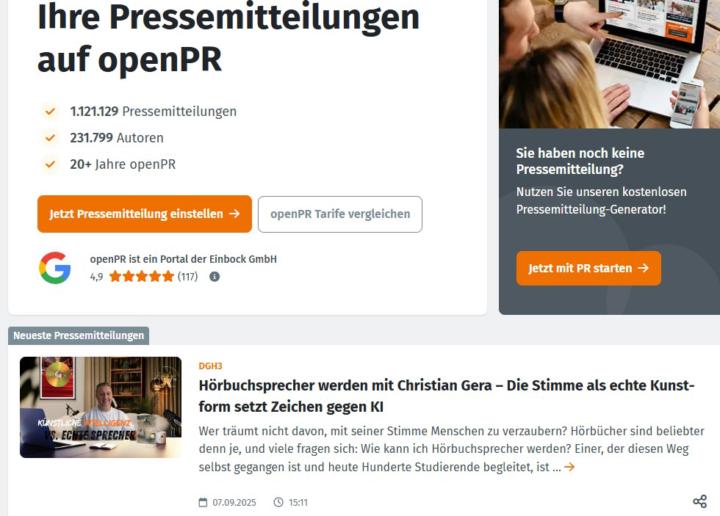Click openPR Tarife vergleichen button
Viewport: 720px width, 516px height.
pyautogui.click(x=340, y=214)
